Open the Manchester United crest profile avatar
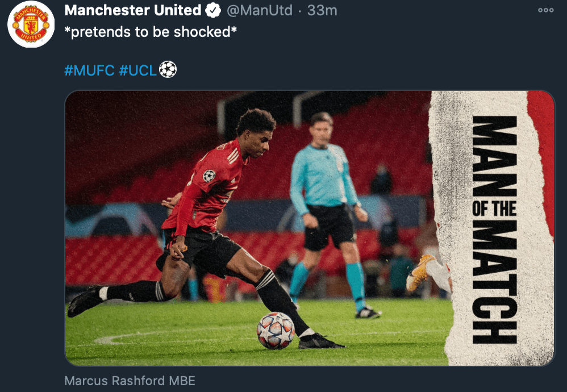The image size is (567, 392). tap(31, 24)
